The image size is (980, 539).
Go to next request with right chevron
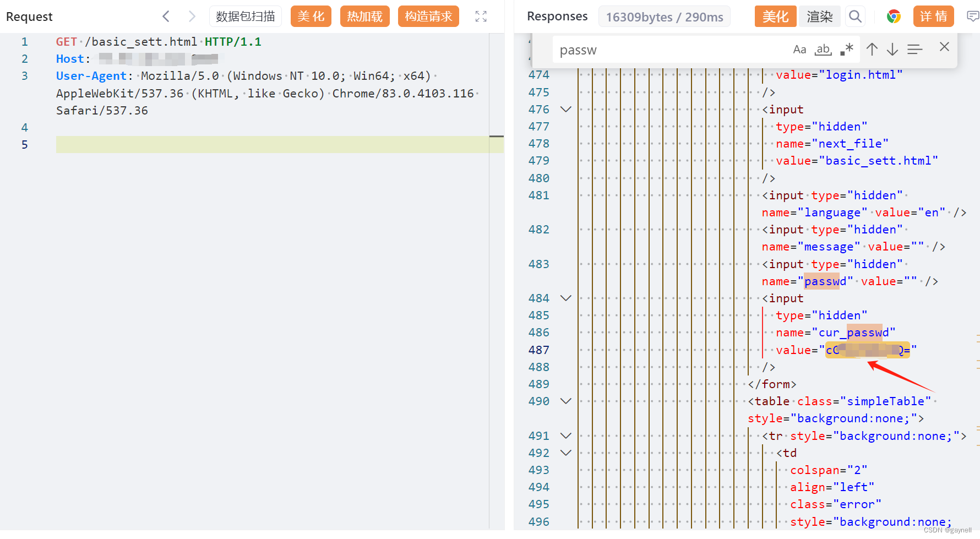point(192,17)
